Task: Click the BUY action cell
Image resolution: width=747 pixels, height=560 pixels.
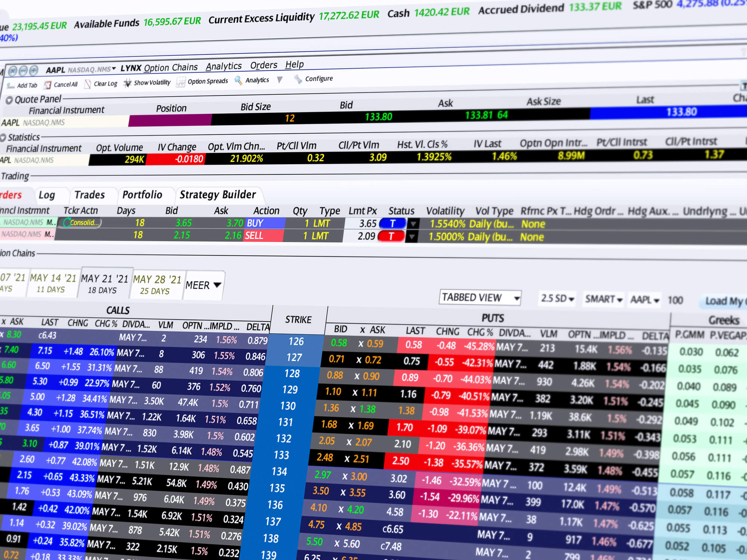Action: point(265,223)
